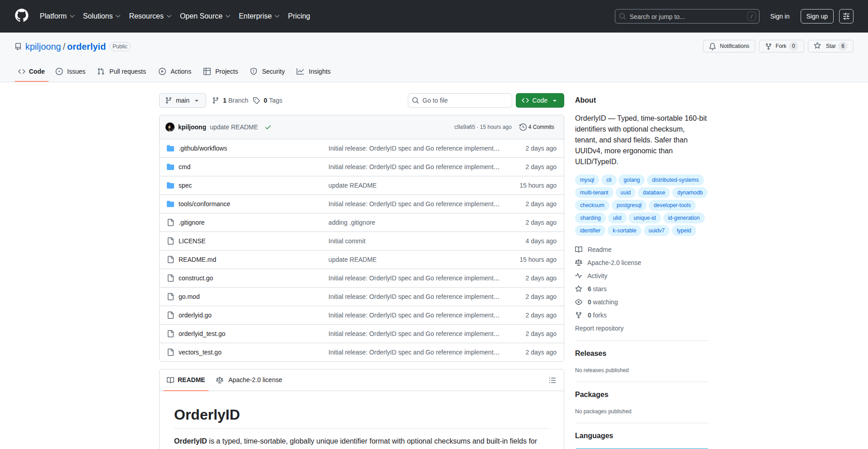The height and width of the screenshot is (449, 868).
Task: Click the green check status icon
Action: pyautogui.click(x=268, y=127)
